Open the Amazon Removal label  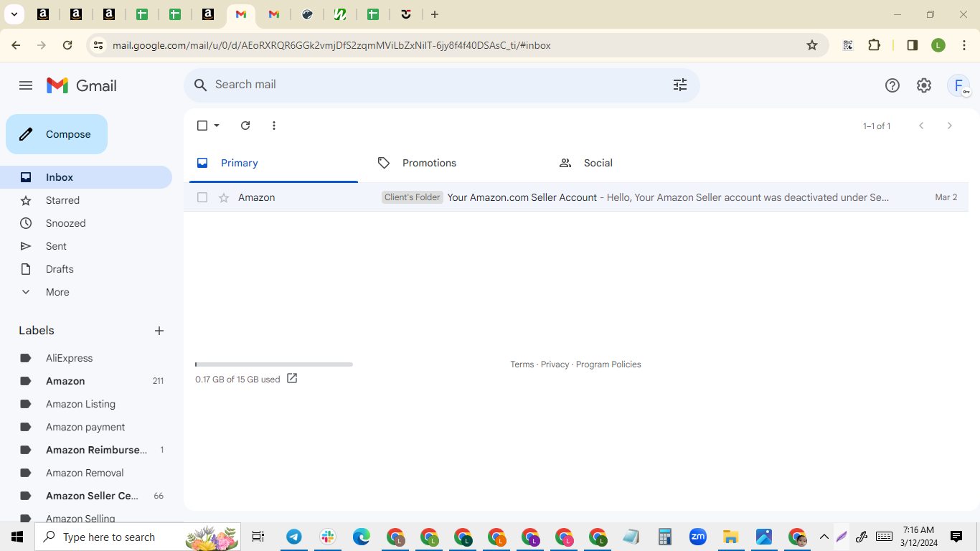pos(86,473)
